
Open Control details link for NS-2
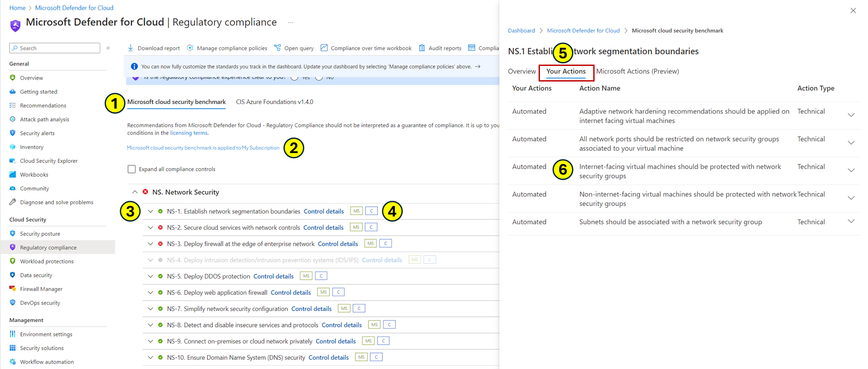(x=323, y=228)
